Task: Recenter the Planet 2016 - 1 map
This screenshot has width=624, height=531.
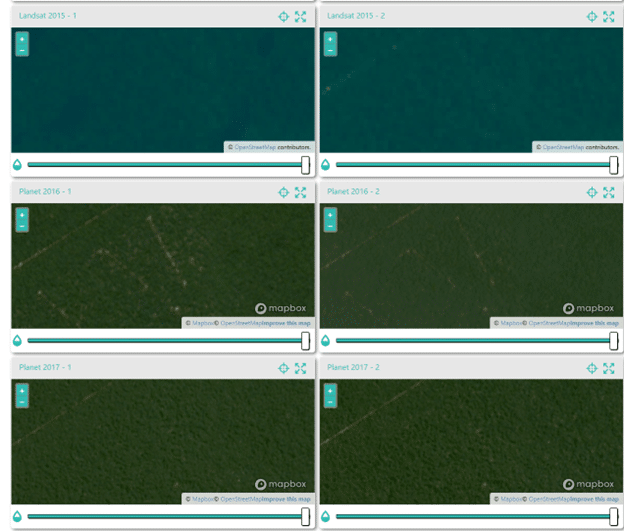Action: tap(283, 193)
